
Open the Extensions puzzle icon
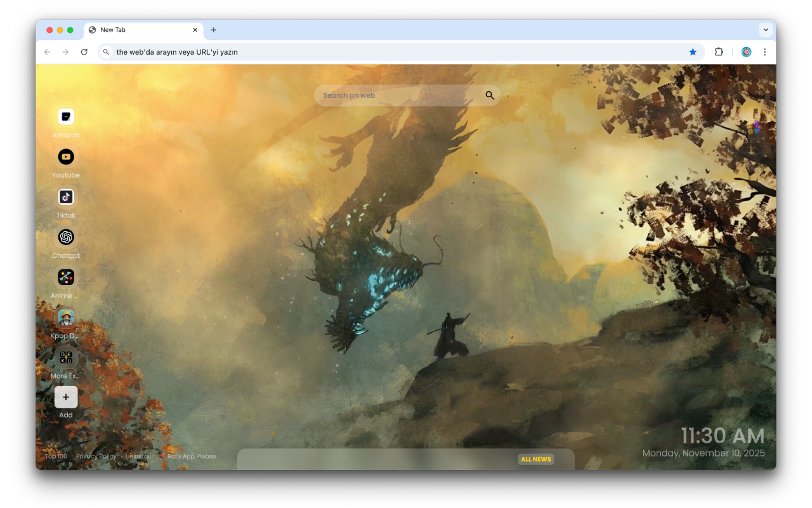coord(719,52)
